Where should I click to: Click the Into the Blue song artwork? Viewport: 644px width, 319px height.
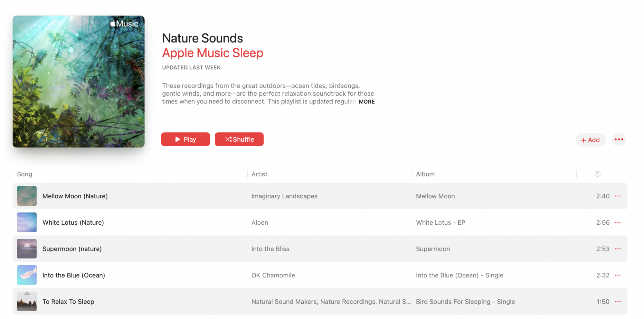click(27, 275)
